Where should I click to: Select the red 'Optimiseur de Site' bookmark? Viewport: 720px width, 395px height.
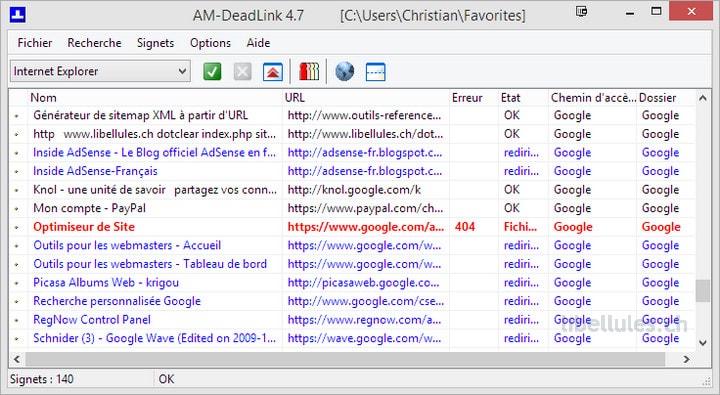coord(84,227)
